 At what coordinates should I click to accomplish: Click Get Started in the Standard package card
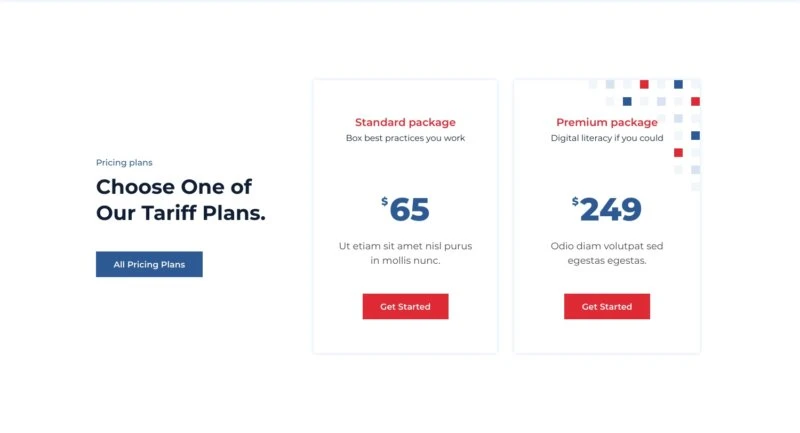405,306
